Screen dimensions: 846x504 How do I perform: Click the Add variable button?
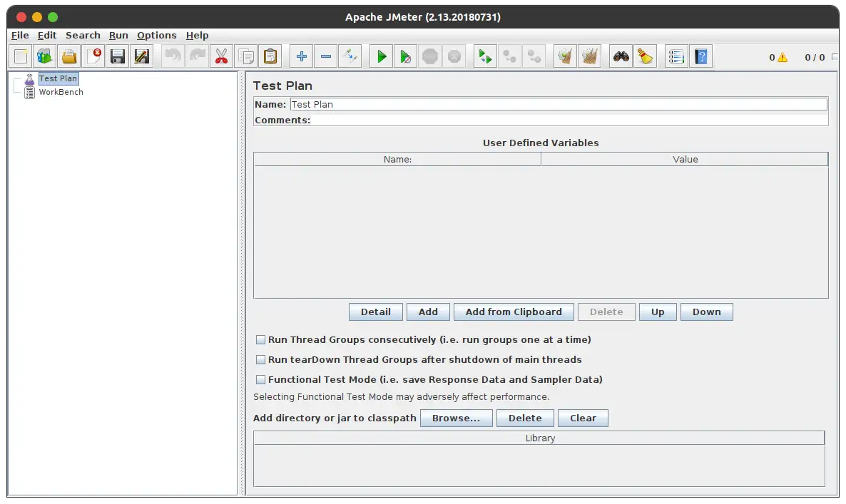click(428, 312)
